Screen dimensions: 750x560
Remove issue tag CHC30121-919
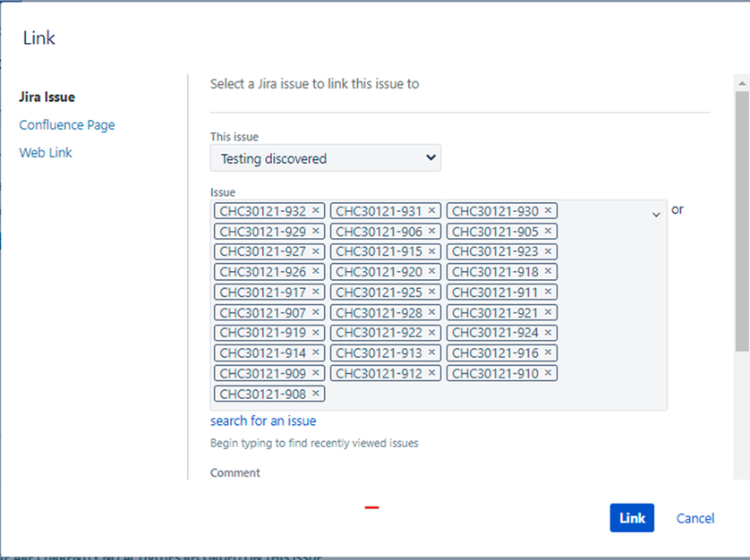(316, 333)
